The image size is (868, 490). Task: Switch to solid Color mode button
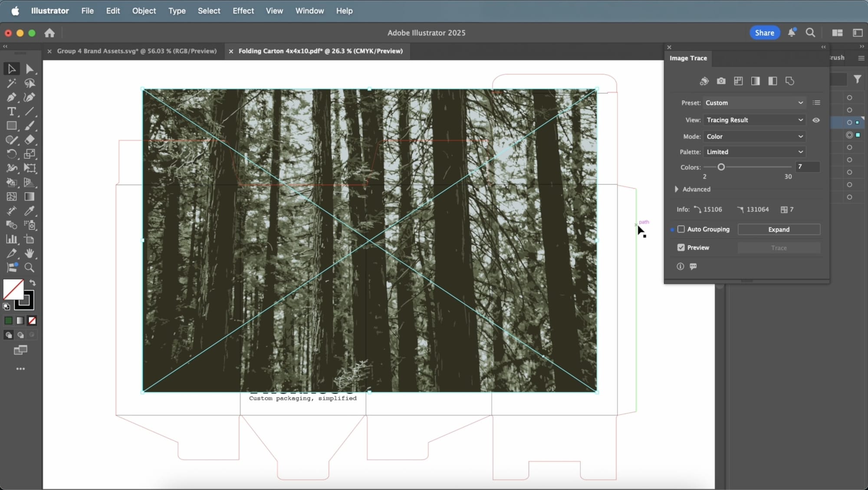pos(8,321)
